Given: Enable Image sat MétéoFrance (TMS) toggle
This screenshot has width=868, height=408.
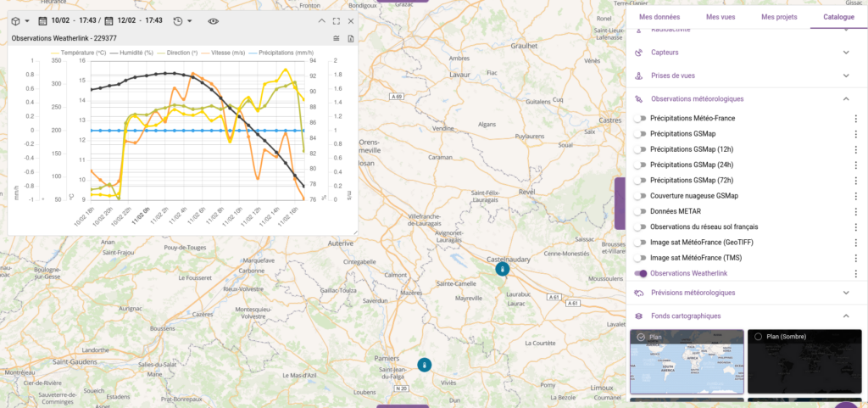Looking at the screenshot, I should coord(641,258).
